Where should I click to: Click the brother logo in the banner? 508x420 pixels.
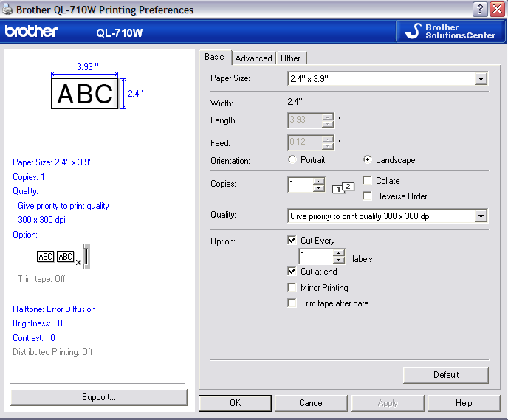pos(31,32)
